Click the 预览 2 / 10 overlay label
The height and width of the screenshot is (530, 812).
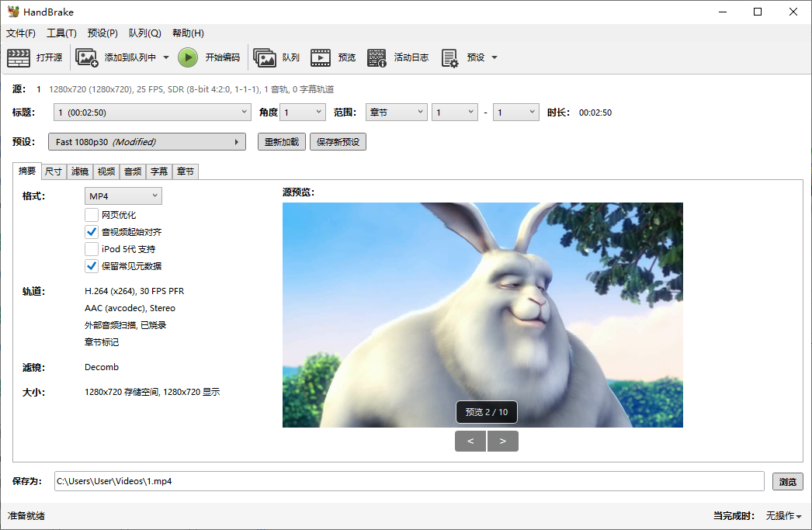(487, 412)
